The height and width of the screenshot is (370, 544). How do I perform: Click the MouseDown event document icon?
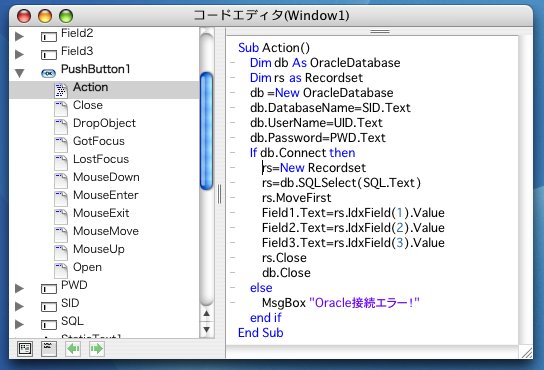click(x=61, y=180)
